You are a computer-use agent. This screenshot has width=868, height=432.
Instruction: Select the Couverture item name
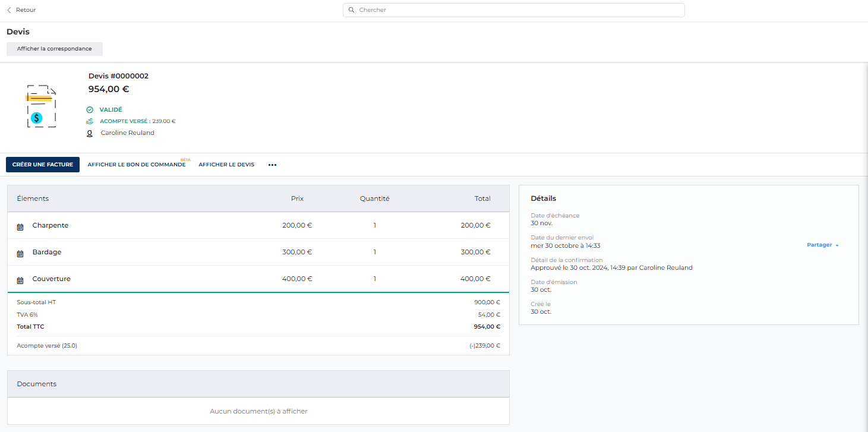(51, 279)
